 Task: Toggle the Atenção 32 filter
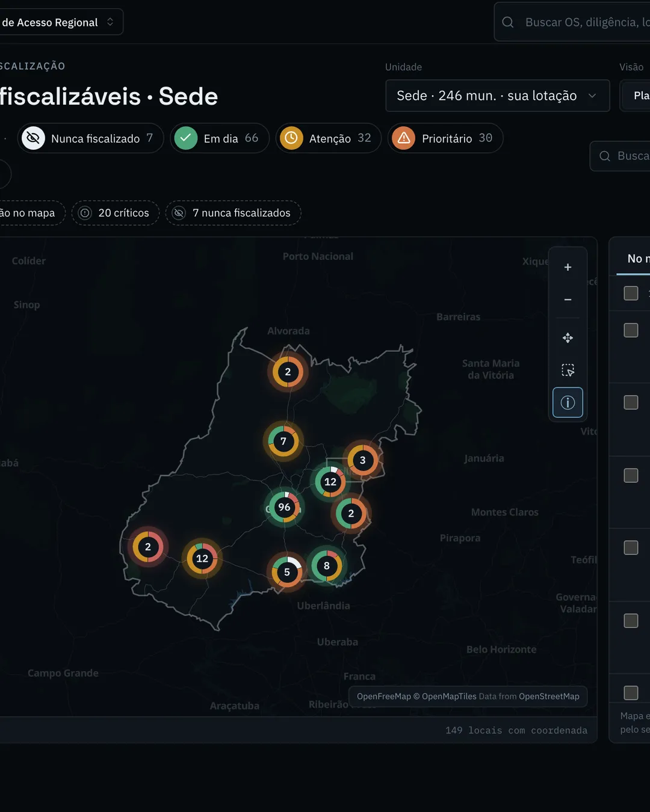click(x=329, y=138)
